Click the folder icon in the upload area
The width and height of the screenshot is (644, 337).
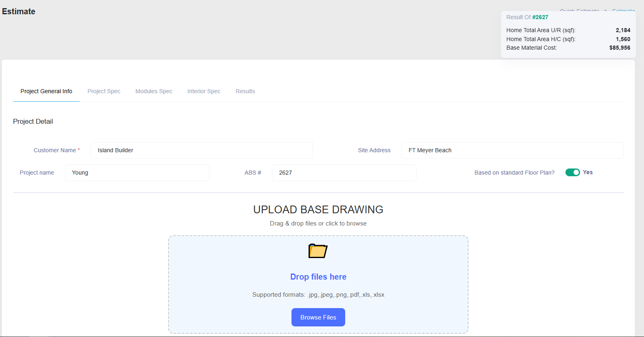point(318,251)
